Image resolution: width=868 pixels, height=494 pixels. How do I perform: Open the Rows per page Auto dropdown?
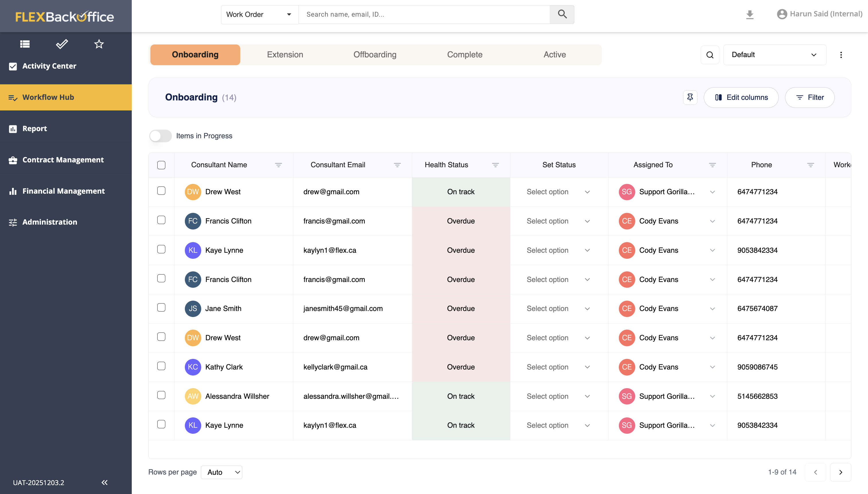pyautogui.click(x=222, y=472)
